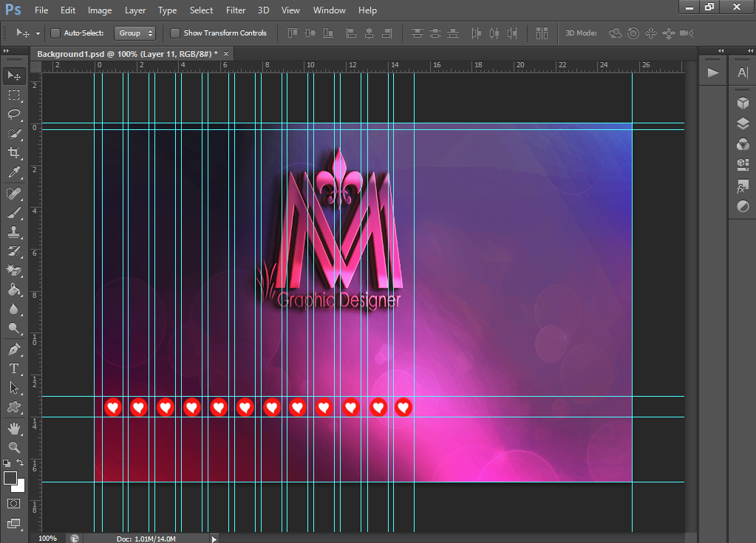Open the Type menu

(167, 10)
